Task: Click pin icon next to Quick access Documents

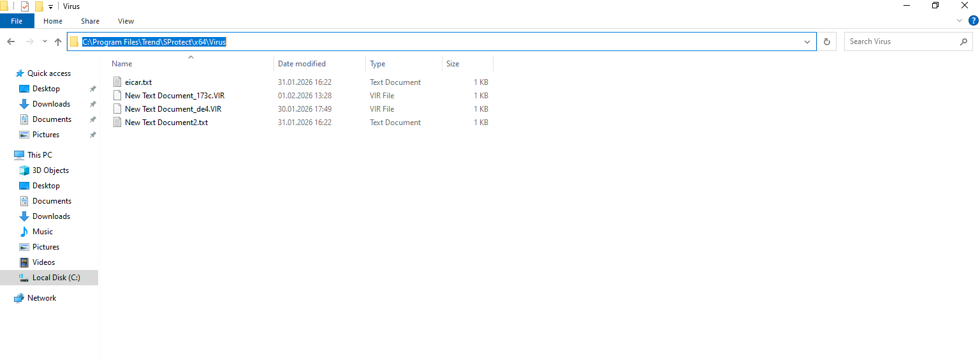Action: click(92, 119)
